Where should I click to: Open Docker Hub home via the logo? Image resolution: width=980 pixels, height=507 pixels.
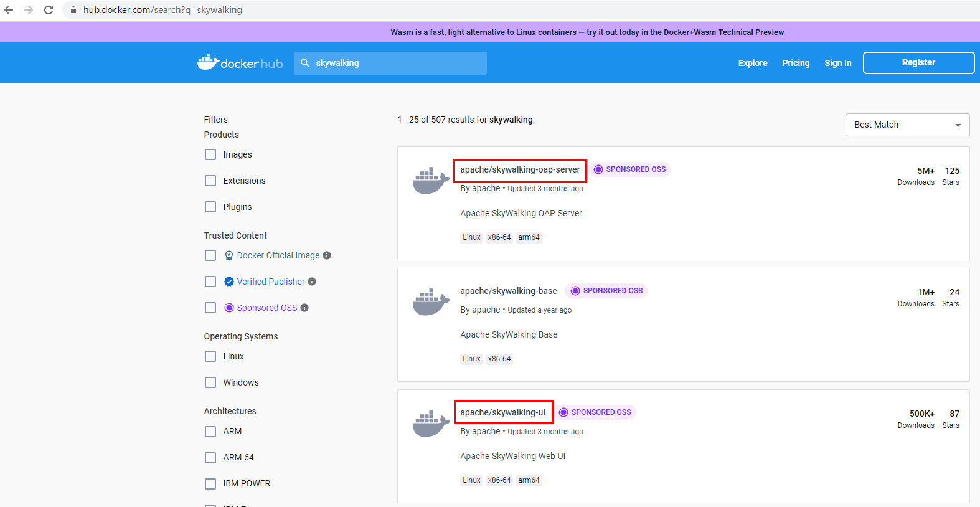(x=240, y=63)
